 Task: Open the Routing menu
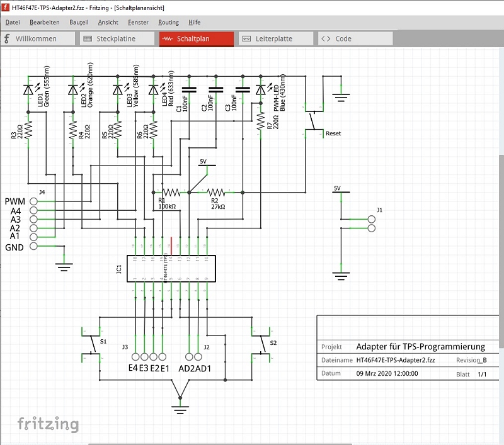pyautogui.click(x=168, y=22)
